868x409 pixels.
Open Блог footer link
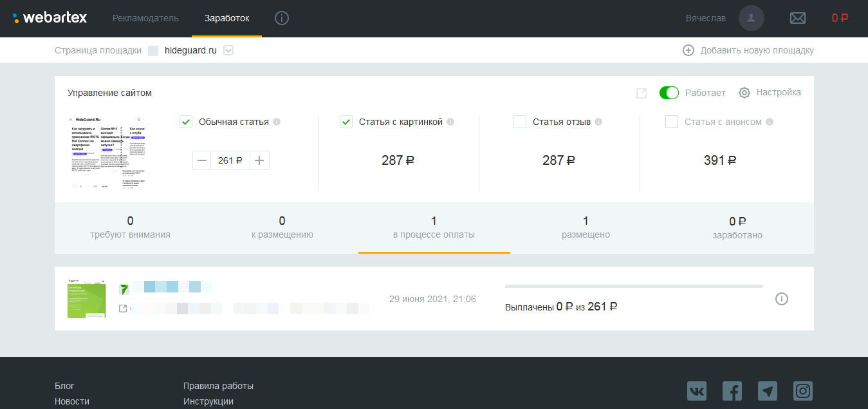point(64,386)
